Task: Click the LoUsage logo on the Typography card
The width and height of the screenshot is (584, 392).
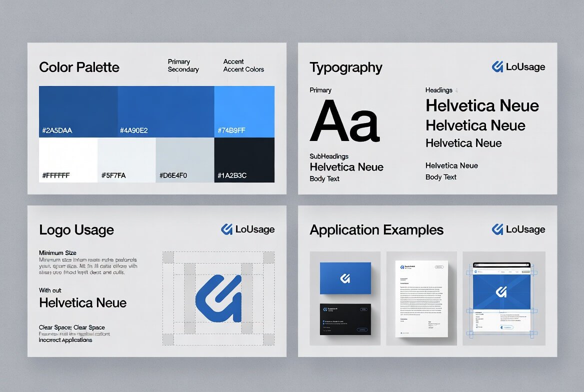Action: point(518,66)
